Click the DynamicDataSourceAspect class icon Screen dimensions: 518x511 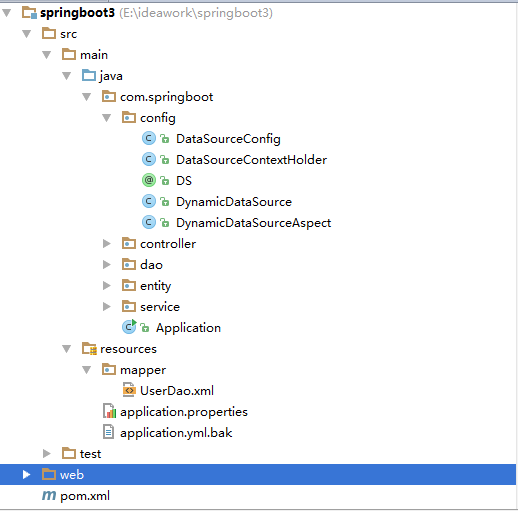coord(149,222)
